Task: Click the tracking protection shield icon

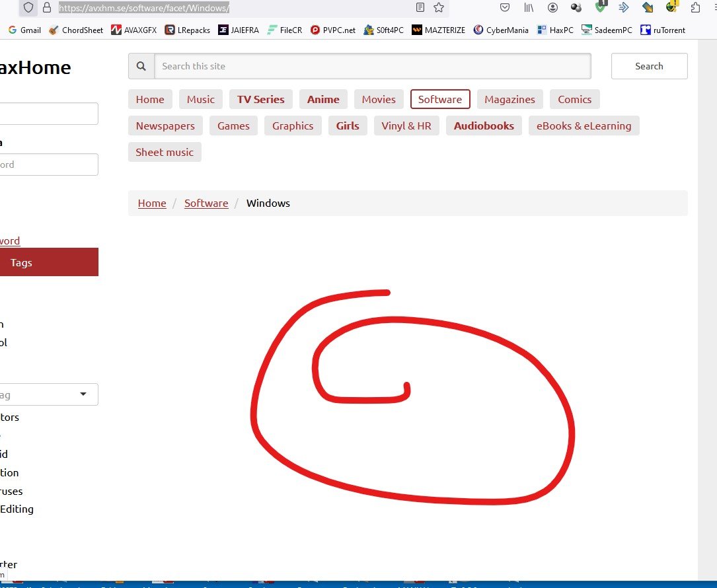Action: click(28, 8)
